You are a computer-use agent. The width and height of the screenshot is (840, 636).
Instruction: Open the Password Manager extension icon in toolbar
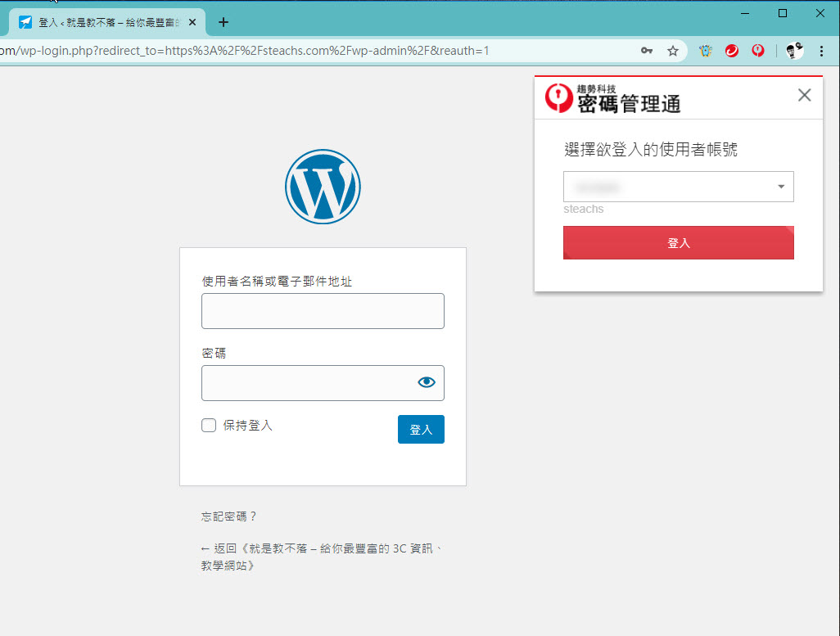click(758, 51)
